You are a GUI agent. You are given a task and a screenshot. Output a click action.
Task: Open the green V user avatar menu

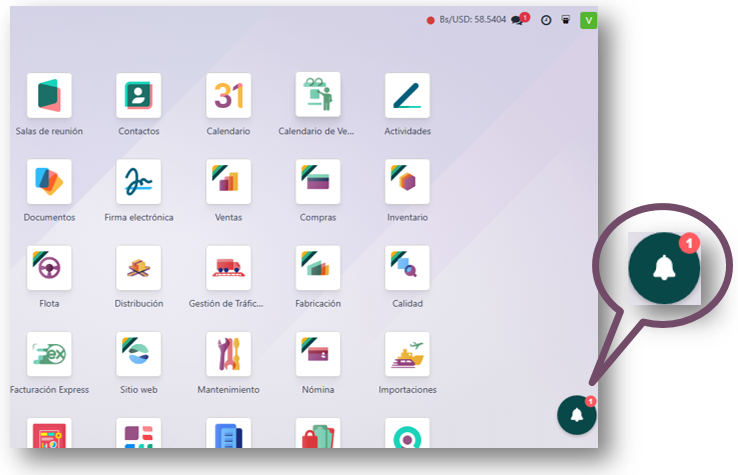588,20
